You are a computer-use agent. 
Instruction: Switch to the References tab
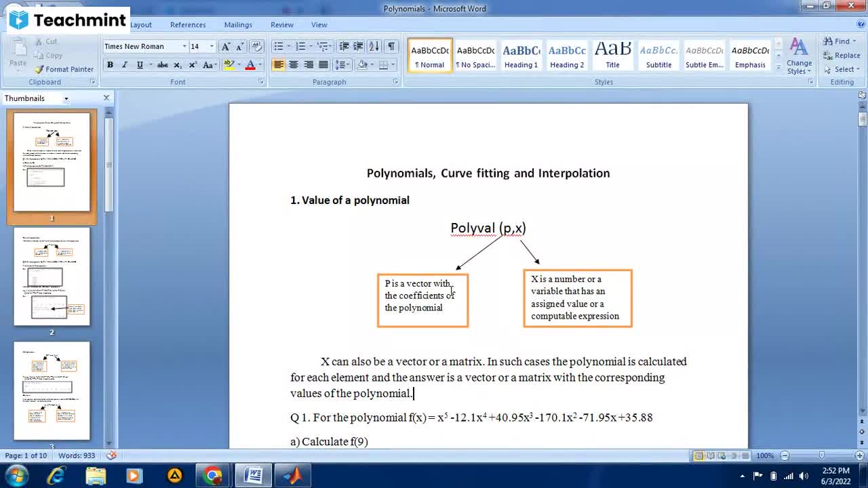click(188, 25)
